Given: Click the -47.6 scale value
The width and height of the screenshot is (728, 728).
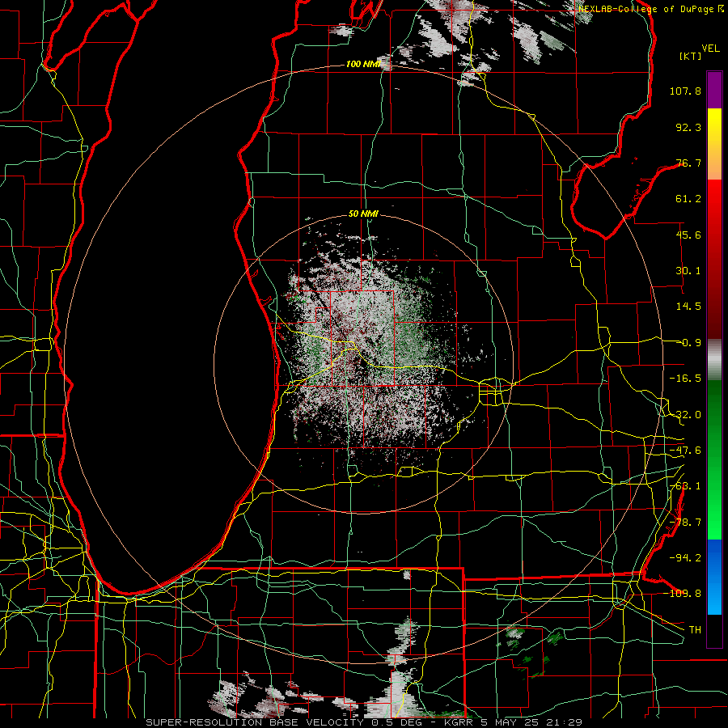Looking at the screenshot, I should pos(685,451).
